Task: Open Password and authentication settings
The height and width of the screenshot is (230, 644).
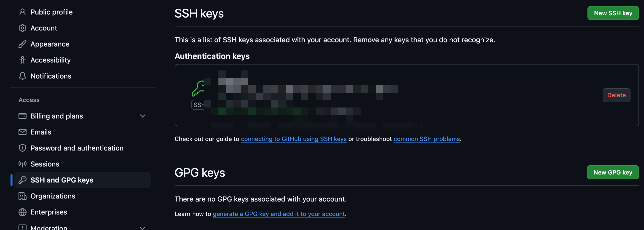Action: [77, 148]
